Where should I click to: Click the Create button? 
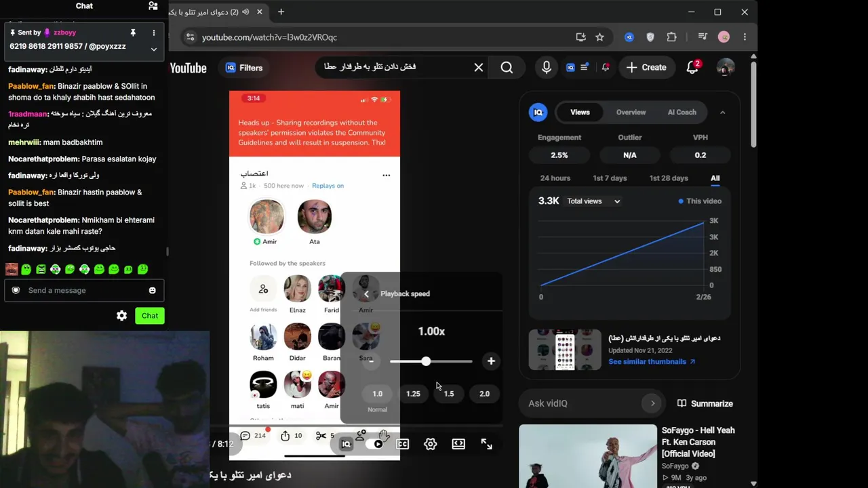pos(646,67)
